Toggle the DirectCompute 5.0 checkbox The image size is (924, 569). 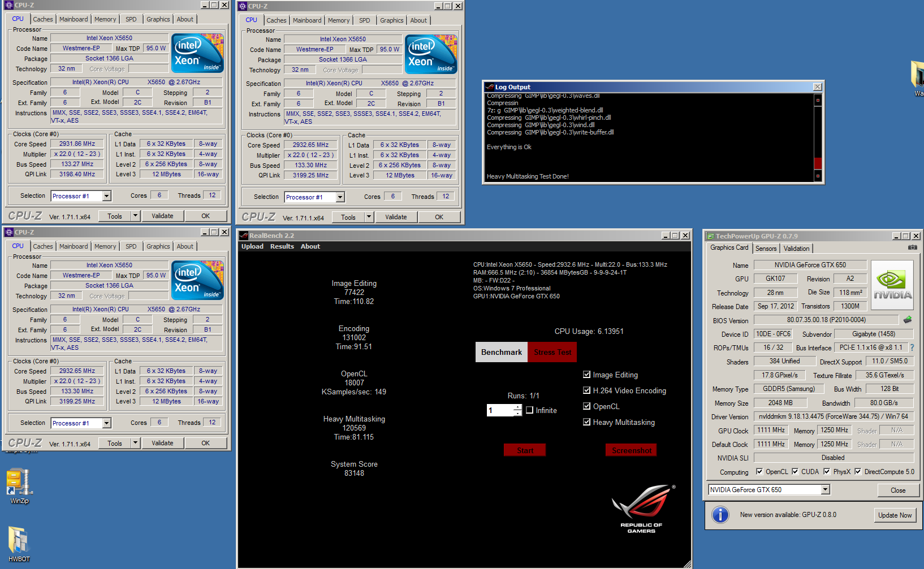[x=858, y=472]
